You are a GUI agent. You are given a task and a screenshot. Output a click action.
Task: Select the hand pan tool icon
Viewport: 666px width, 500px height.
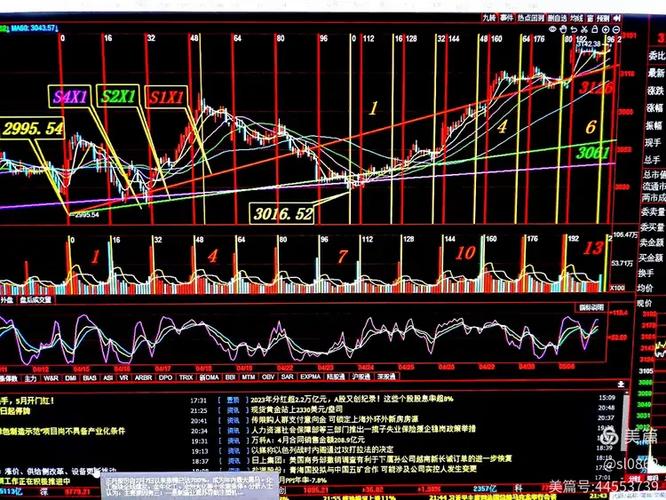point(563,29)
